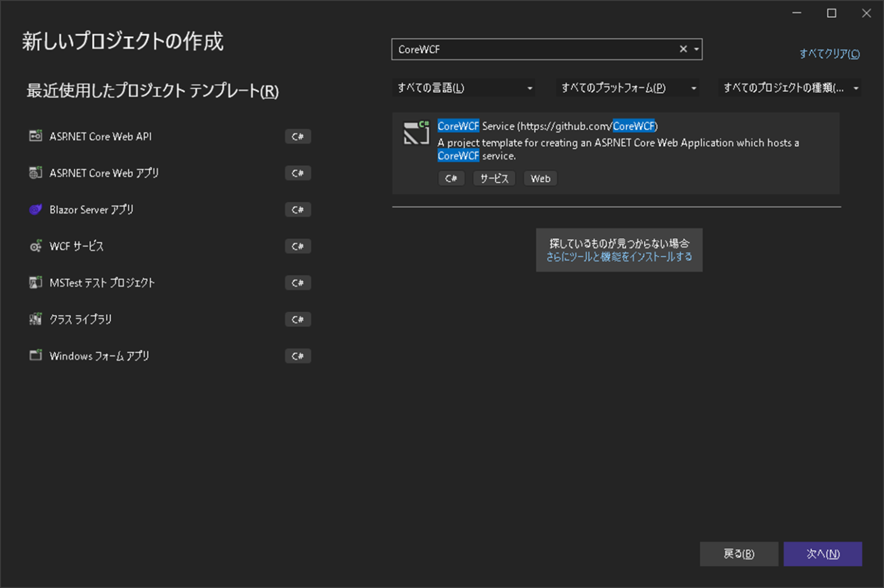Click the クラス ライブラリ template icon
Viewport: 884px width, 588px height.
35,319
